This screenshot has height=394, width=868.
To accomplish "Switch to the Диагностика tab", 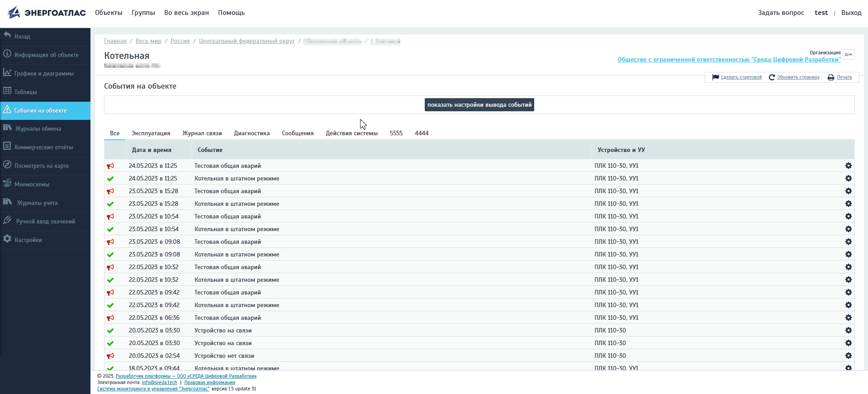I will pyautogui.click(x=251, y=133).
